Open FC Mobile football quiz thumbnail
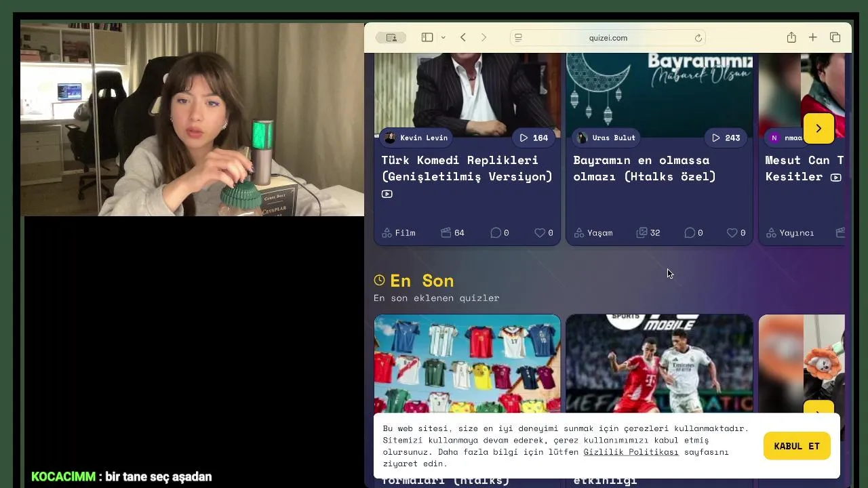 click(659, 364)
